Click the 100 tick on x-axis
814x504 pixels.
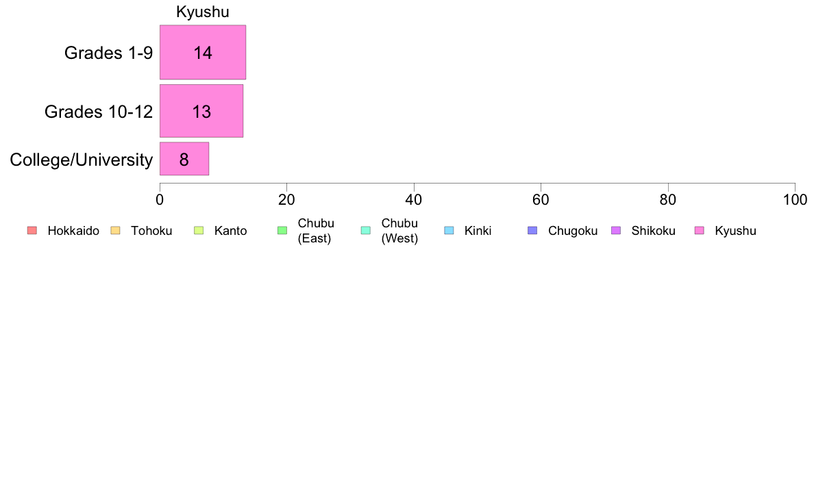coord(795,200)
